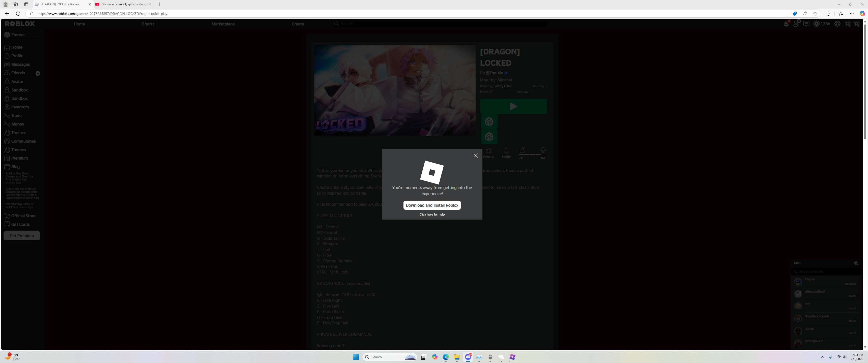Click the Get Premium button
Image resolution: width=868 pixels, height=363 pixels.
22,236
